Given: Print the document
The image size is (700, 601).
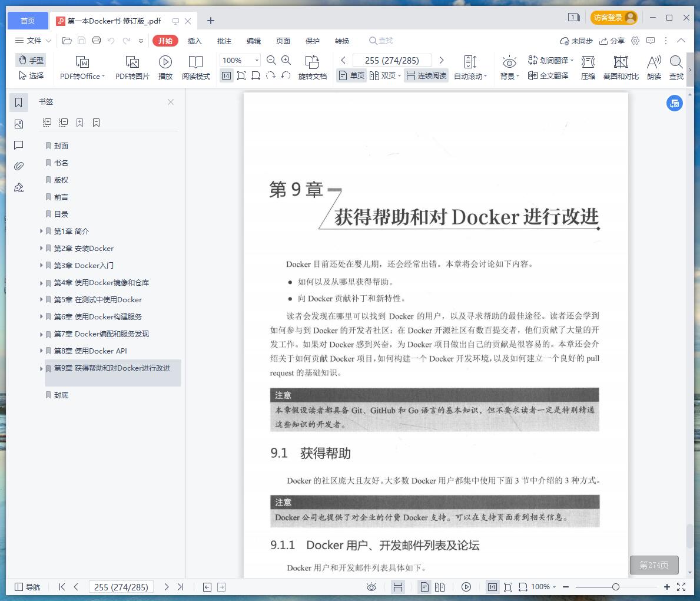Looking at the screenshot, I should (x=97, y=41).
